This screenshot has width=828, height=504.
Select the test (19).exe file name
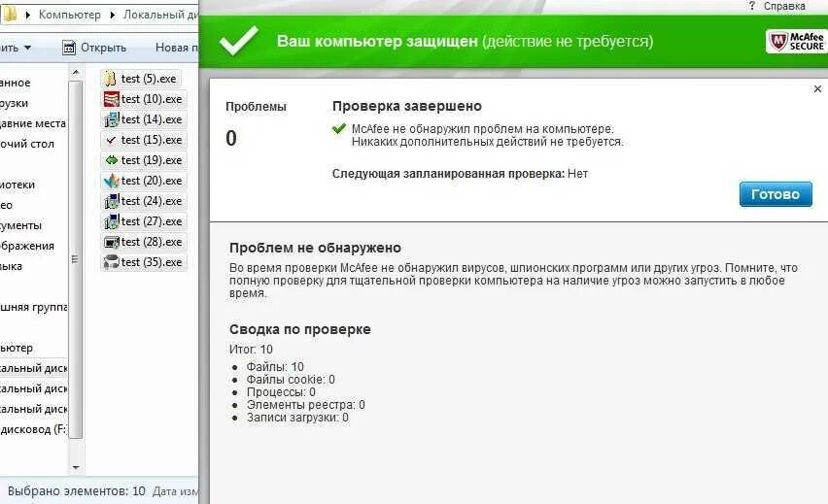(x=152, y=160)
